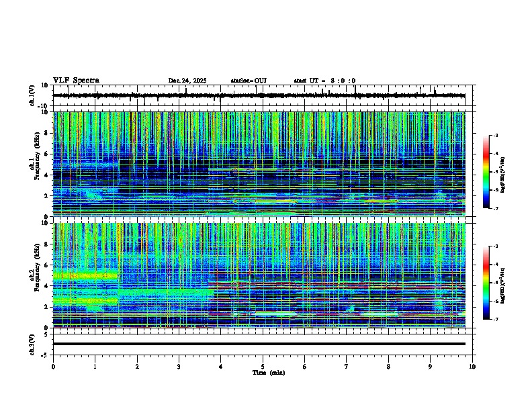532x411 pixels.
Task: Click the "5" tick on ch.3(V) axis
Action: tap(46, 334)
